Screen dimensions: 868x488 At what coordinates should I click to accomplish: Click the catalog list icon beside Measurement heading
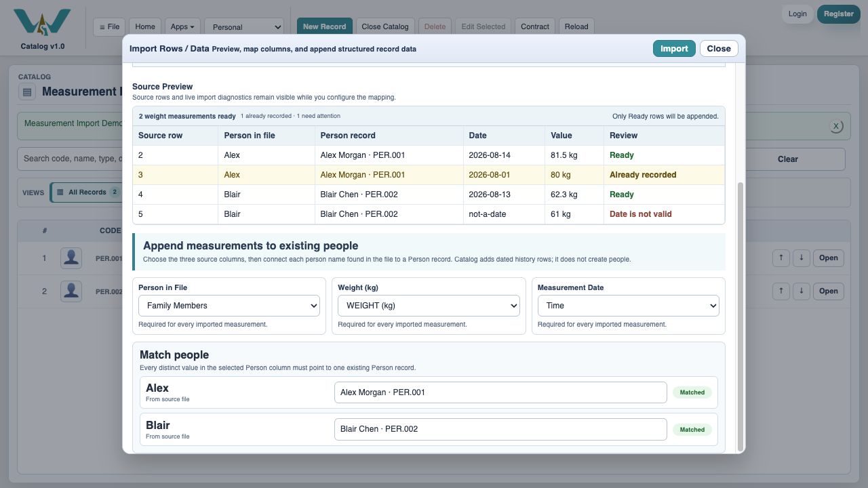(x=27, y=92)
